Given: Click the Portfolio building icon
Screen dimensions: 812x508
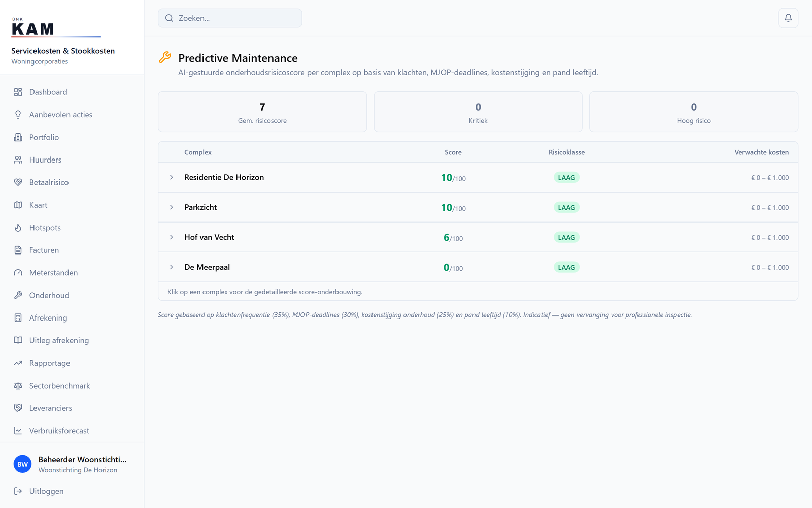Looking at the screenshot, I should (18, 137).
